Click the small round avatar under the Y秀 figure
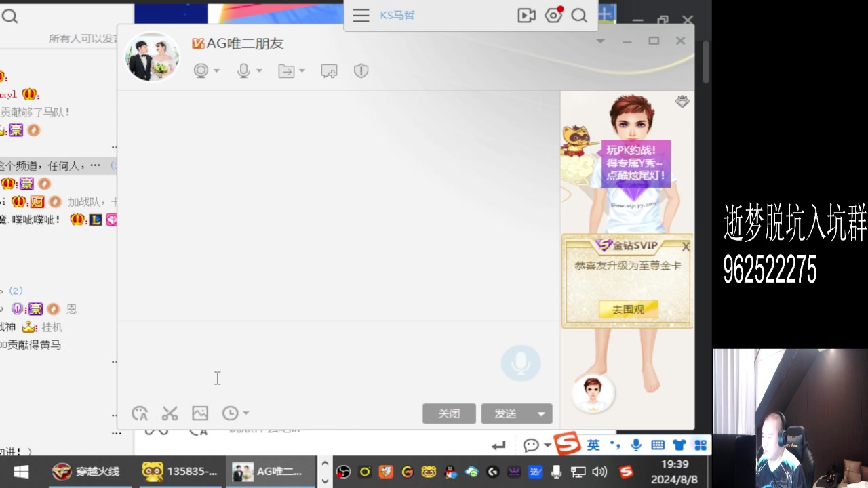 [593, 392]
